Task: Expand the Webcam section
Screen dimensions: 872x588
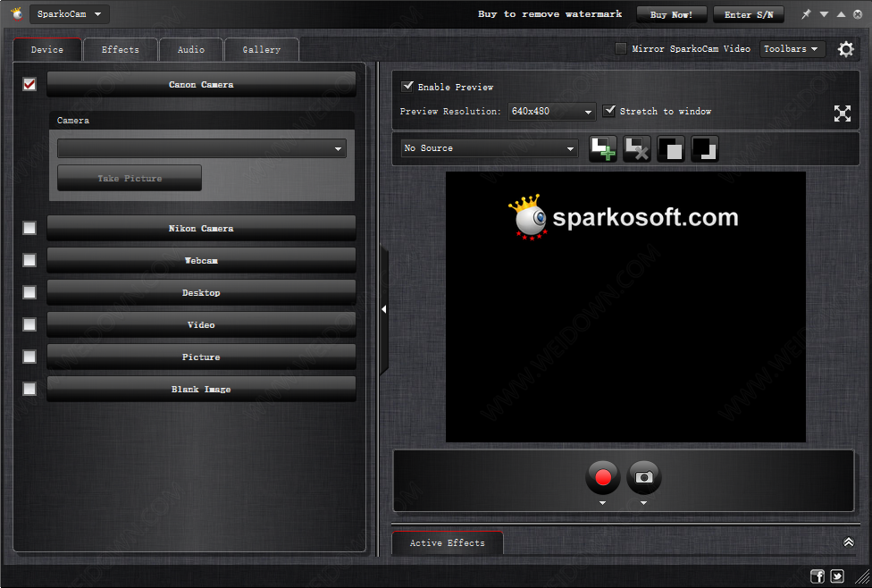Action: pos(201,260)
